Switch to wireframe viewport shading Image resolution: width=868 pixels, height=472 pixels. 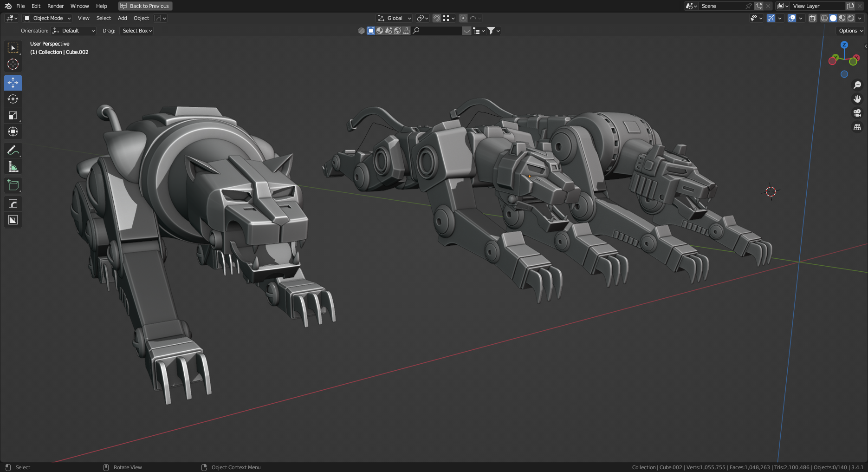[824, 18]
